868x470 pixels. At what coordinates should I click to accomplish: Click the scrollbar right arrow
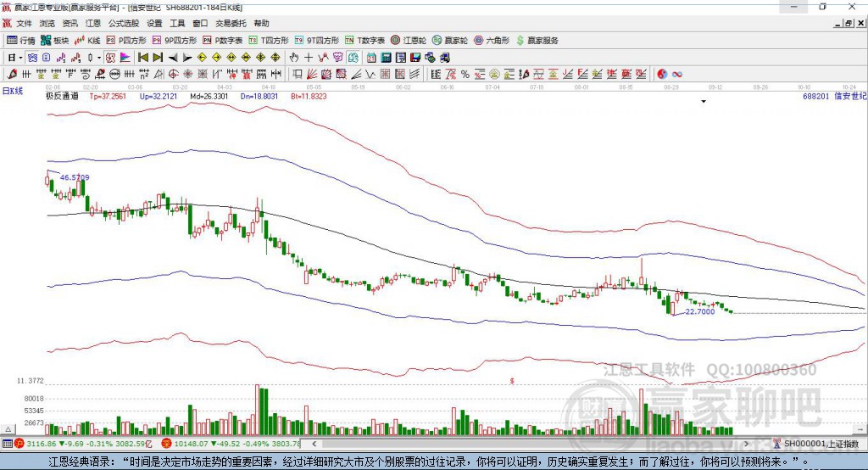pyautogui.click(x=746, y=444)
